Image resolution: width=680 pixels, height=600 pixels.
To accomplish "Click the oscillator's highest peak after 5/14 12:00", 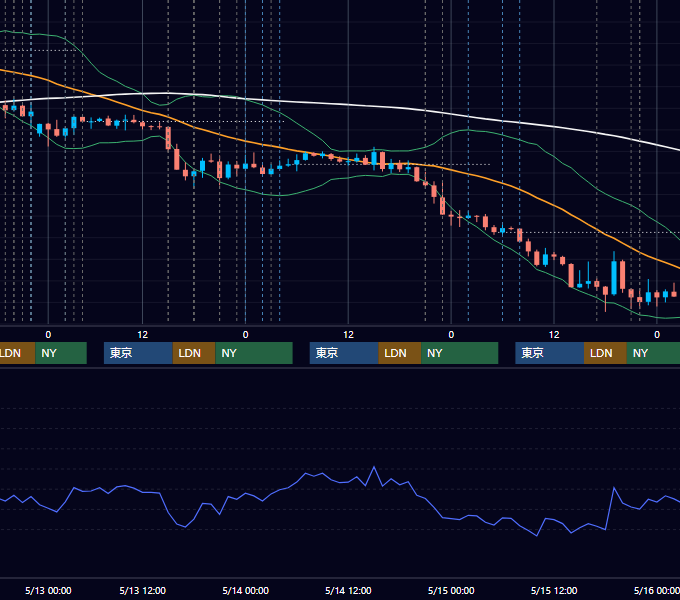I will (374, 467).
